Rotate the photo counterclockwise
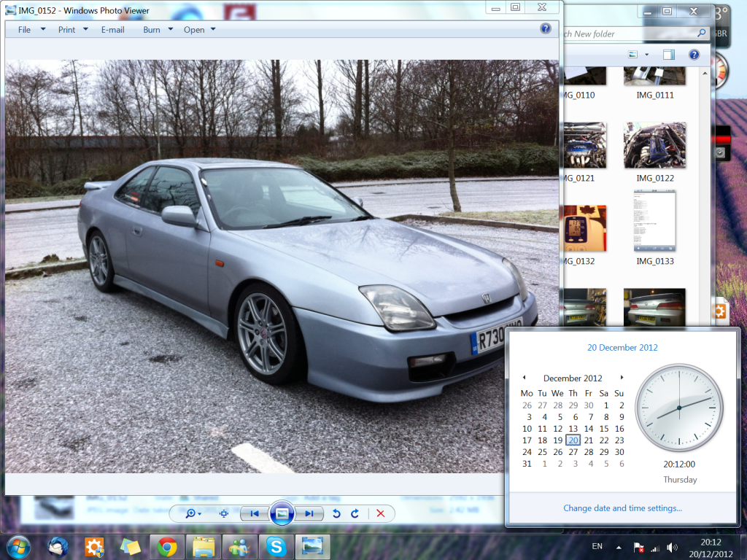 coord(336,513)
